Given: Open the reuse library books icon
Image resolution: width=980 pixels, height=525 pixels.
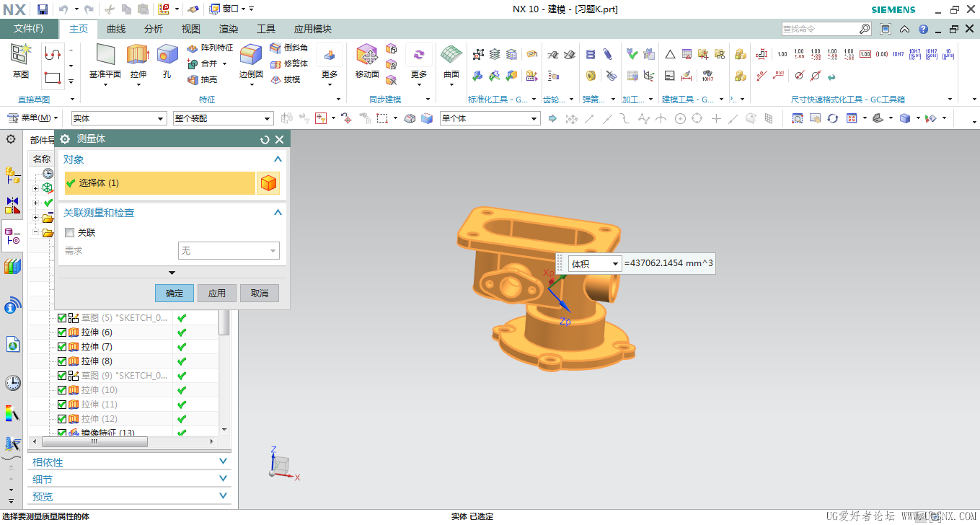Looking at the screenshot, I should [12, 266].
